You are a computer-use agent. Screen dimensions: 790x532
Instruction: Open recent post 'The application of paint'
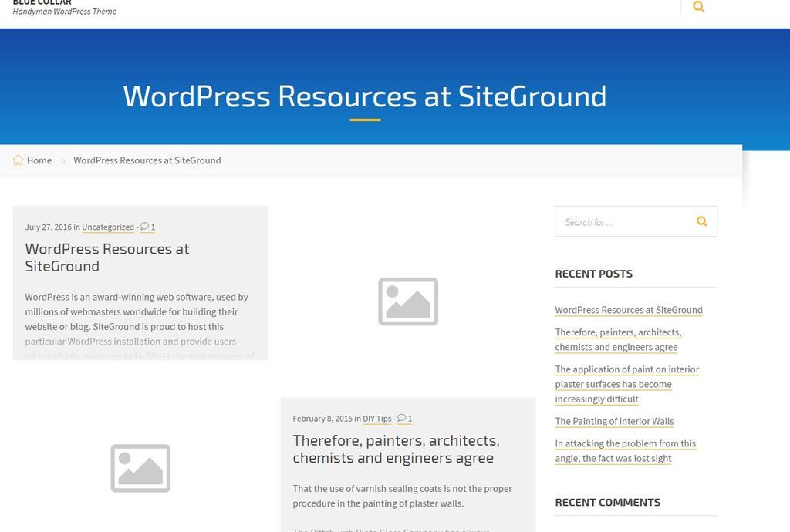[x=626, y=384]
